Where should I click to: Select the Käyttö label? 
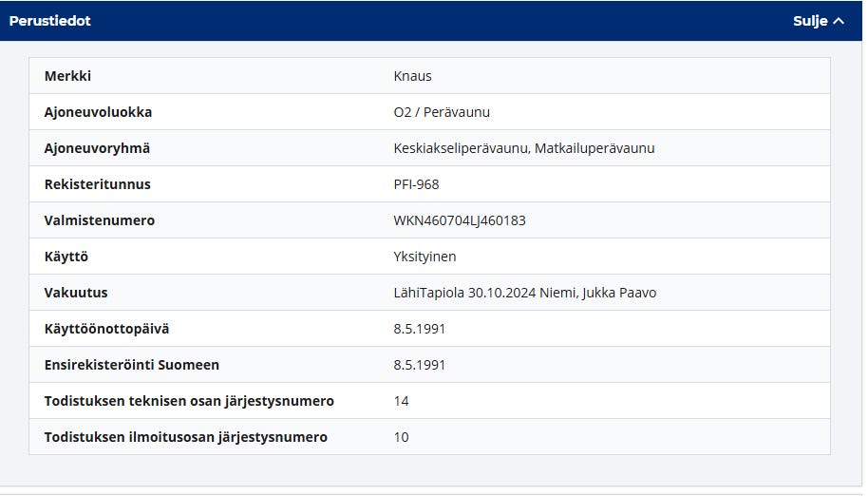tap(66, 257)
